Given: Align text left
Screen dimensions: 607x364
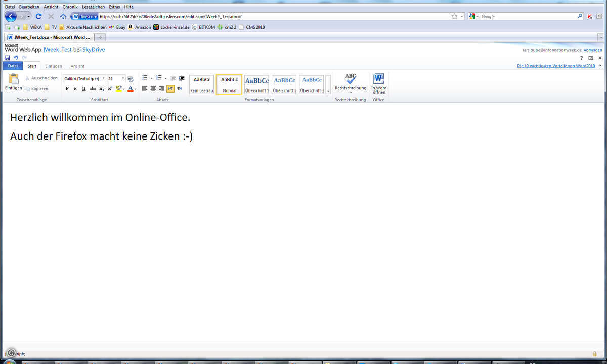Looking at the screenshot, I should 145,89.
